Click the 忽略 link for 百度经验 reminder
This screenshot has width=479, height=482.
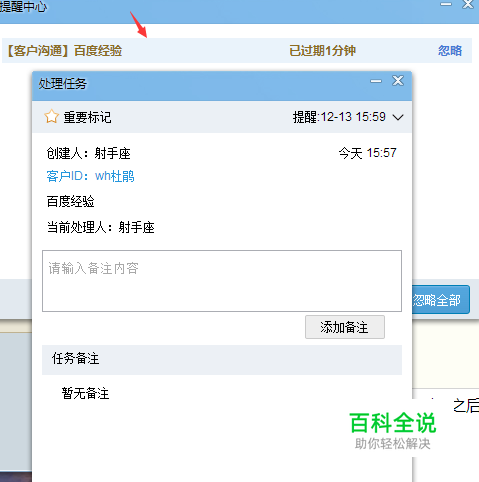point(450,51)
